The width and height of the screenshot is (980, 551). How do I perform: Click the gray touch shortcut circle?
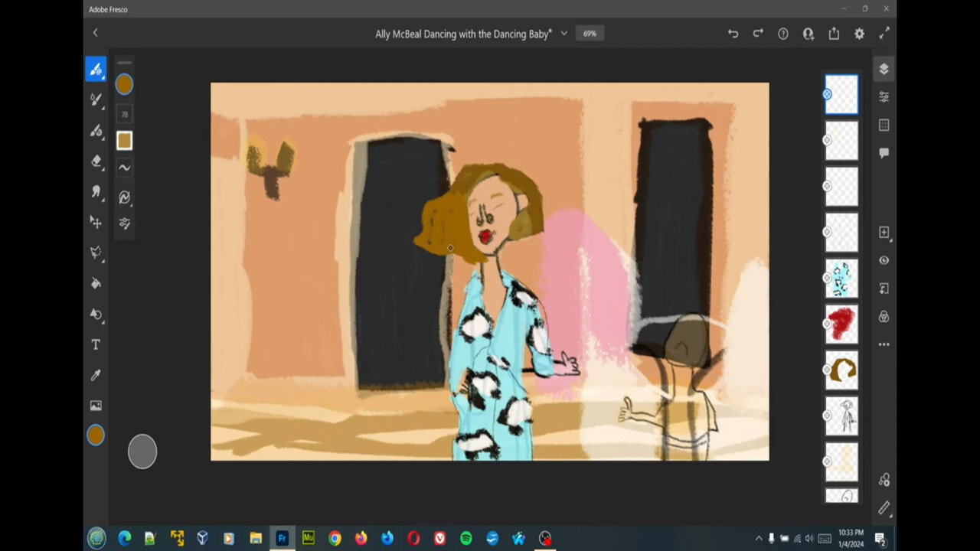click(142, 452)
